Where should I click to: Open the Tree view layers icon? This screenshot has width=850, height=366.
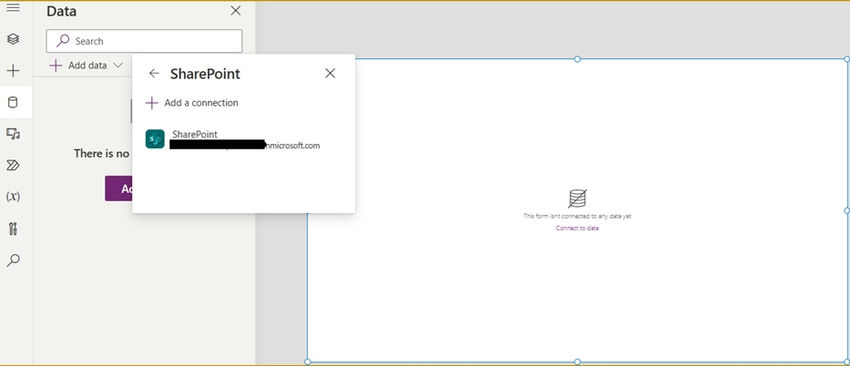click(13, 39)
